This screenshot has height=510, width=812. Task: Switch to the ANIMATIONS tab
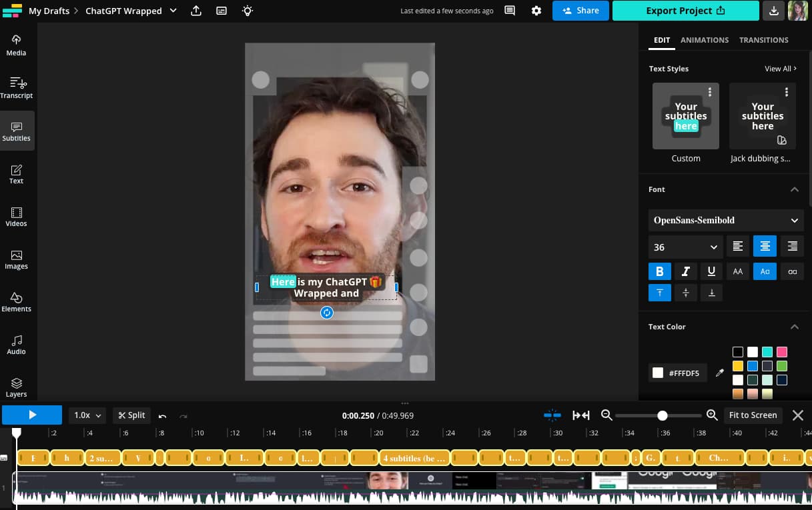point(705,40)
